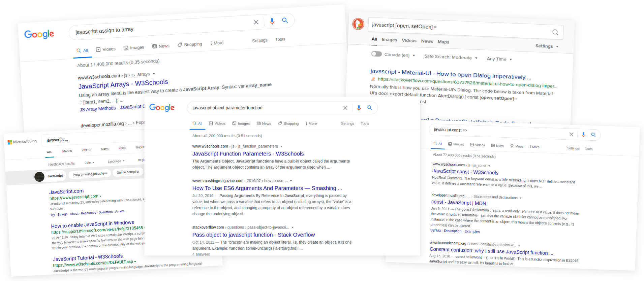The width and height of the screenshot is (644, 281).
Task: Open Tools in 'object parameter function' window
Action: point(365,124)
